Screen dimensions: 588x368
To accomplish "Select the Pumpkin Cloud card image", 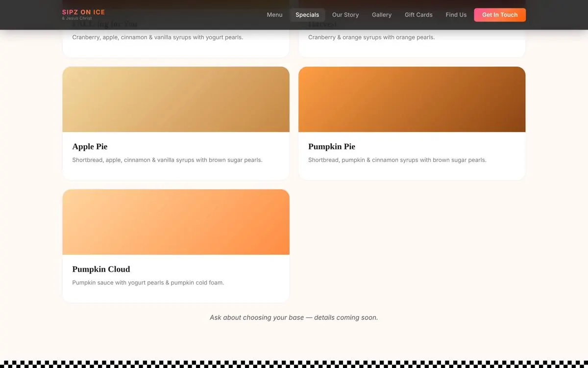I will click(x=176, y=222).
